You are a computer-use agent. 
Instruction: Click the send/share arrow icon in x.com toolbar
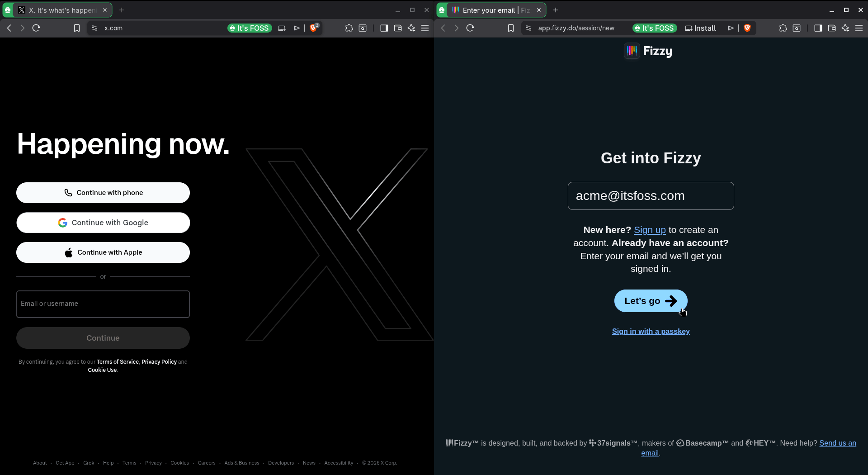point(297,28)
